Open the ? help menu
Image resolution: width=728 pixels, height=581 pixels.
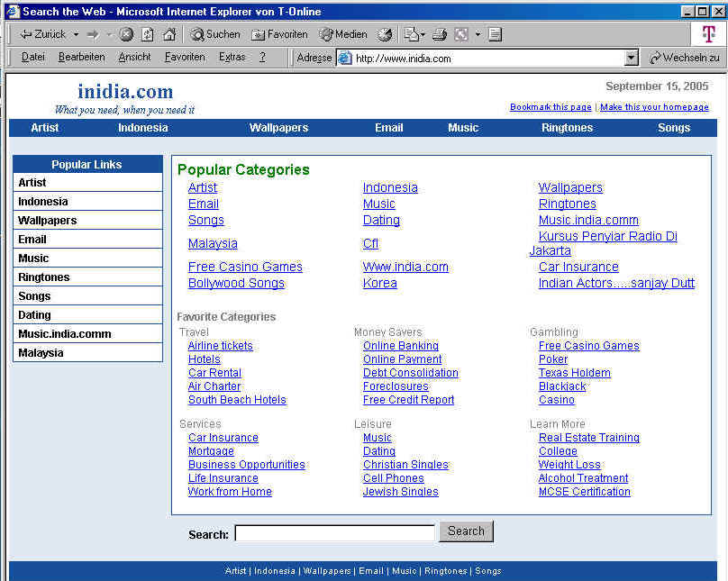click(262, 57)
